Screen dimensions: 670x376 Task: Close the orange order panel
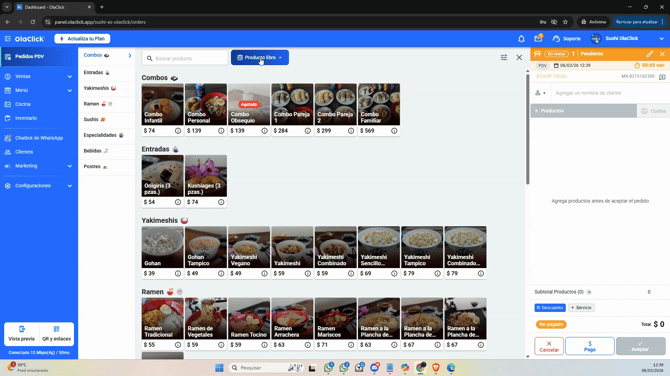662,54
